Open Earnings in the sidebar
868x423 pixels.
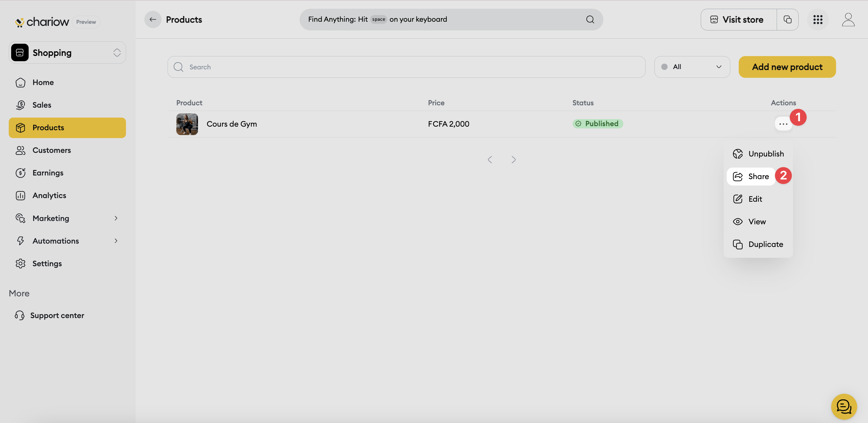click(68, 173)
